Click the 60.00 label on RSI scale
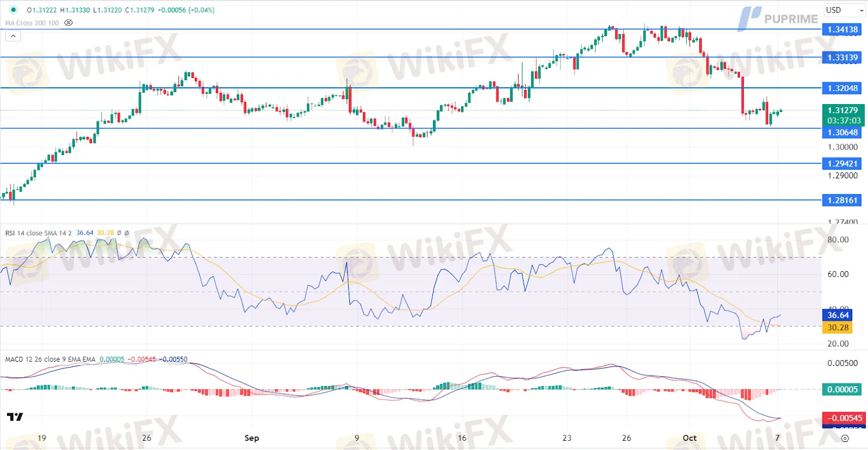 838,274
